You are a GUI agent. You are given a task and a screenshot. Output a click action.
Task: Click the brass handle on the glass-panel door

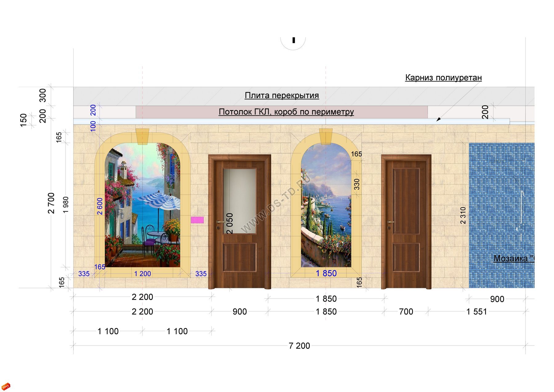click(x=220, y=222)
